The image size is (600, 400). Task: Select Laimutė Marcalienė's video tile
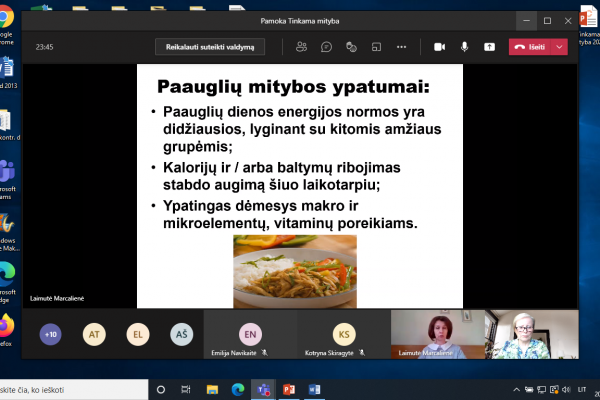(438, 334)
